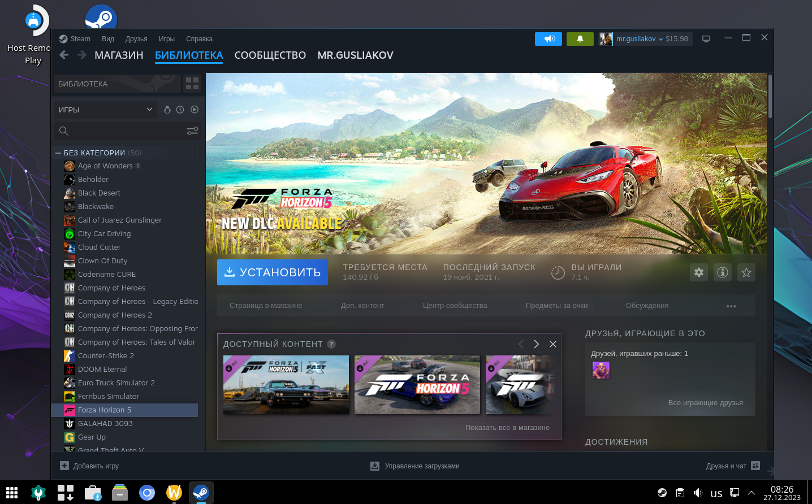Open Центр сообщества link
This screenshot has height=504, width=812.
tap(455, 306)
